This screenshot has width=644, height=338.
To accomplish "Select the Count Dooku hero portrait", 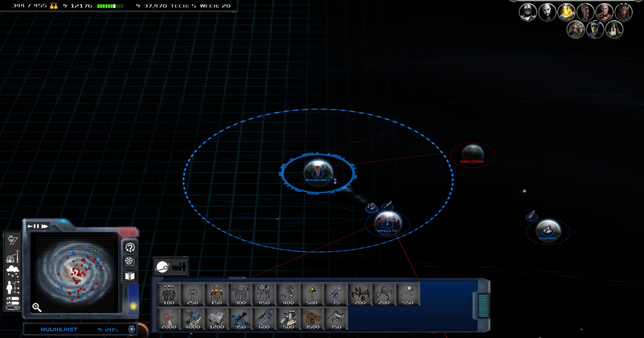I will [604, 12].
